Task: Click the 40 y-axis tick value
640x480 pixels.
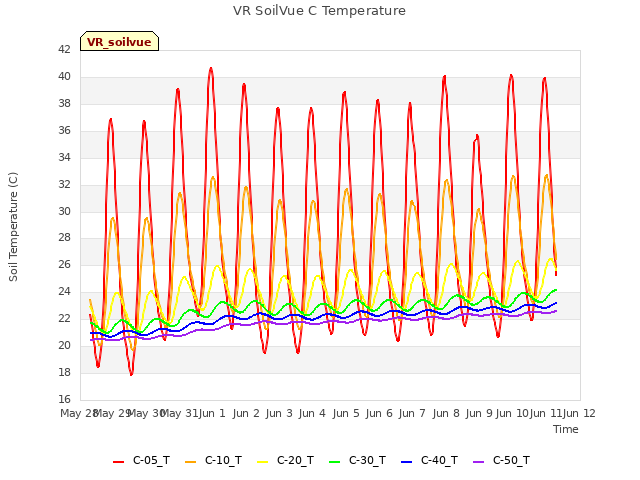Action: click(x=64, y=76)
